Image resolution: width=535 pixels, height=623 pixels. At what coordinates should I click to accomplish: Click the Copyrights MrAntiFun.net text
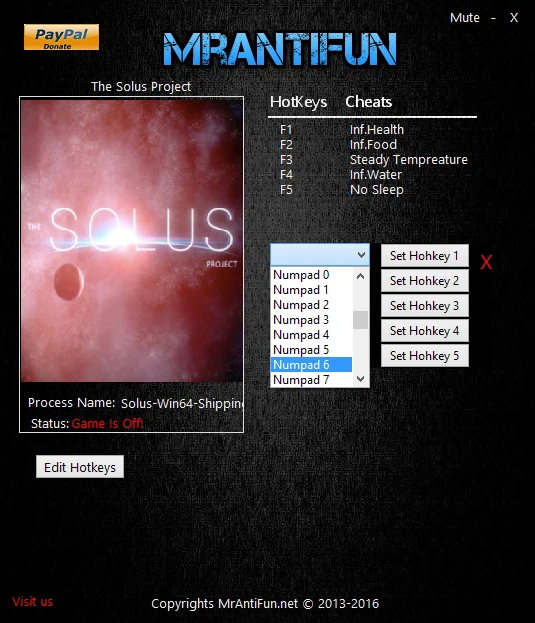(265, 604)
